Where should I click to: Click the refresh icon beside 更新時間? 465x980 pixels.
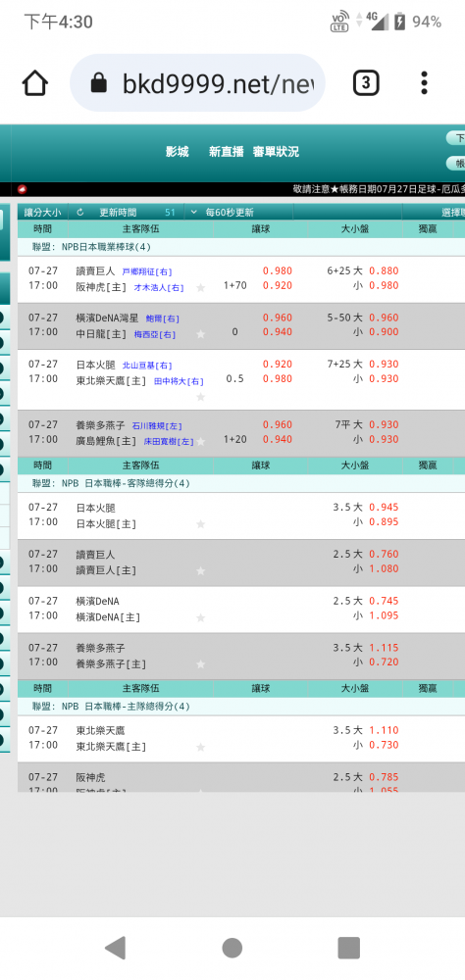coord(80,213)
